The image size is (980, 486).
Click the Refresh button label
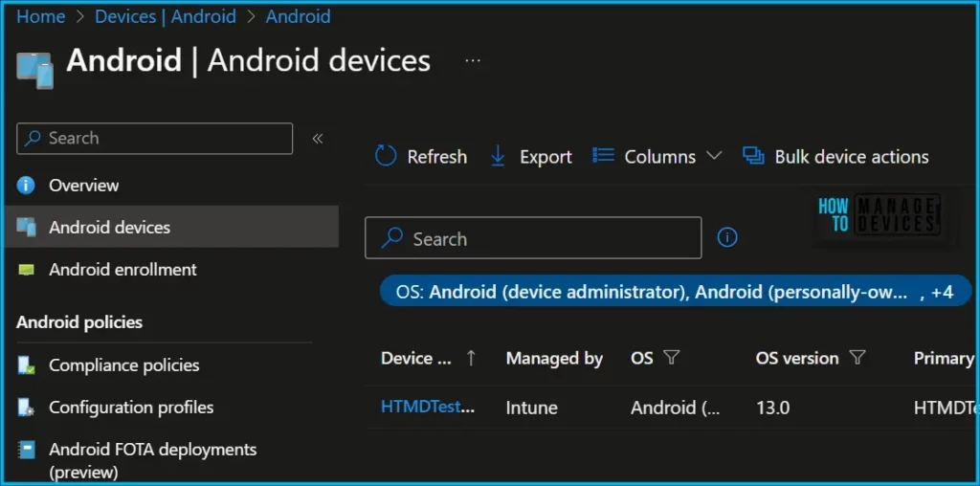[x=436, y=157]
